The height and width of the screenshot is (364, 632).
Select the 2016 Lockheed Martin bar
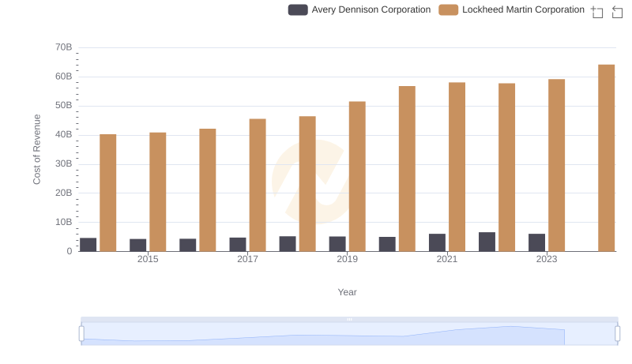208,190
